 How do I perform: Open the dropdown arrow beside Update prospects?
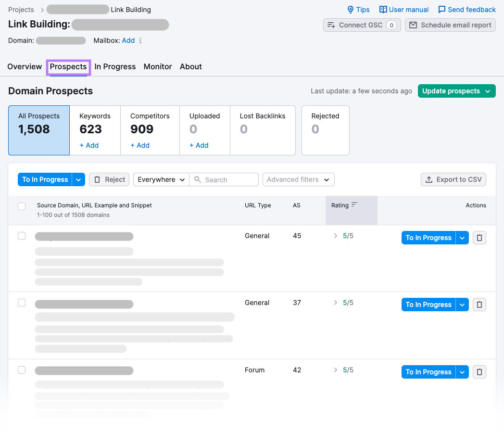[488, 90]
